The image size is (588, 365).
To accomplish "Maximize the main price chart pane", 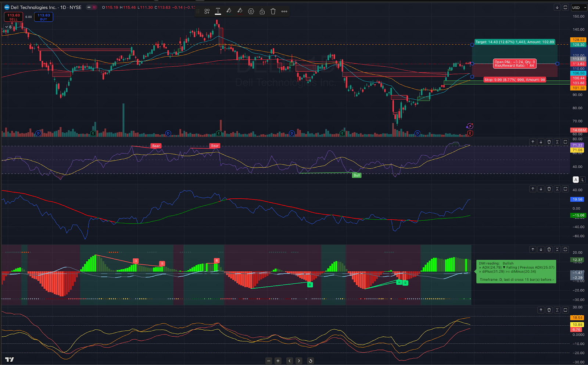I will click(x=565, y=7).
